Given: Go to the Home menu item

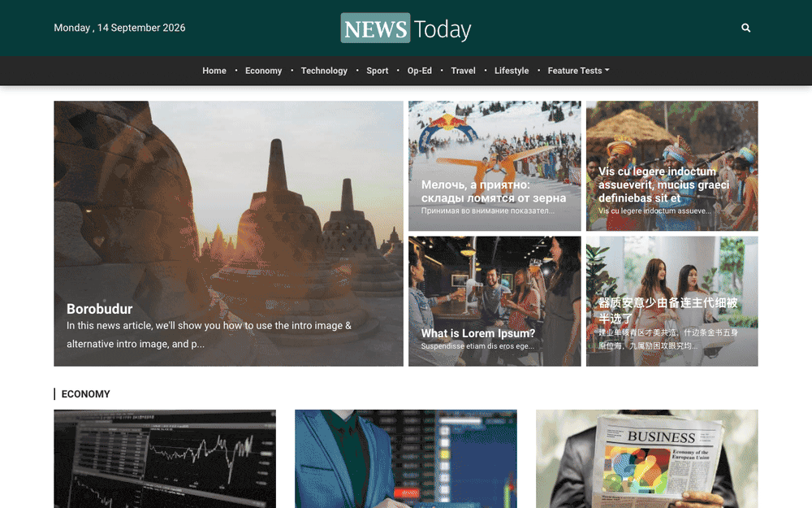Looking at the screenshot, I should tap(214, 71).
